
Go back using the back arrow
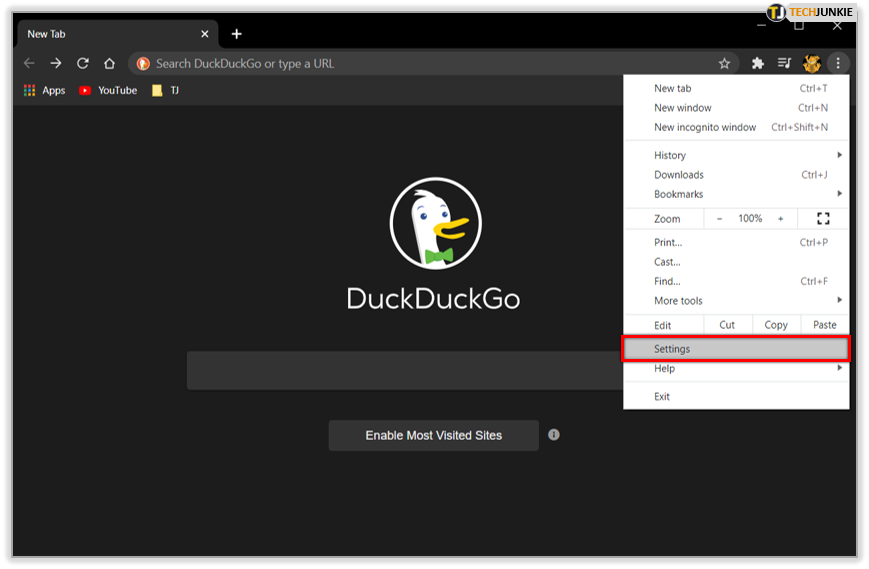[x=29, y=64]
